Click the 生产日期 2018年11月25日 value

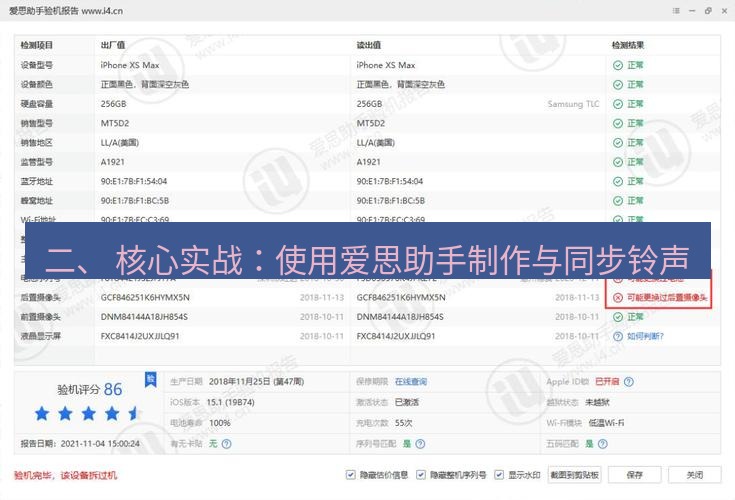[x=256, y=381]
